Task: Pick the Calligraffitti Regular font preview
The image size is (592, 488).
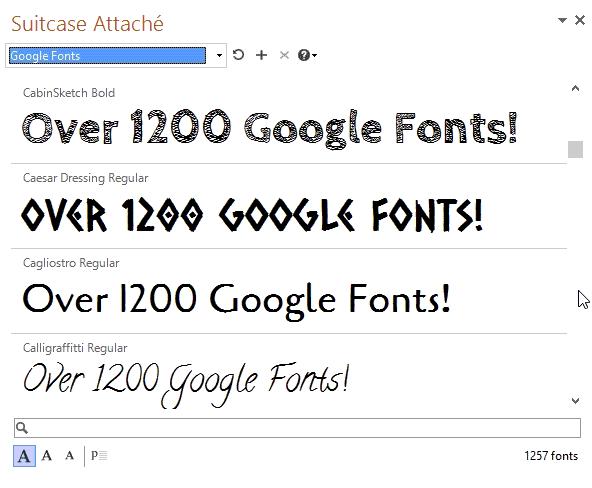Action: click(289, 374)
